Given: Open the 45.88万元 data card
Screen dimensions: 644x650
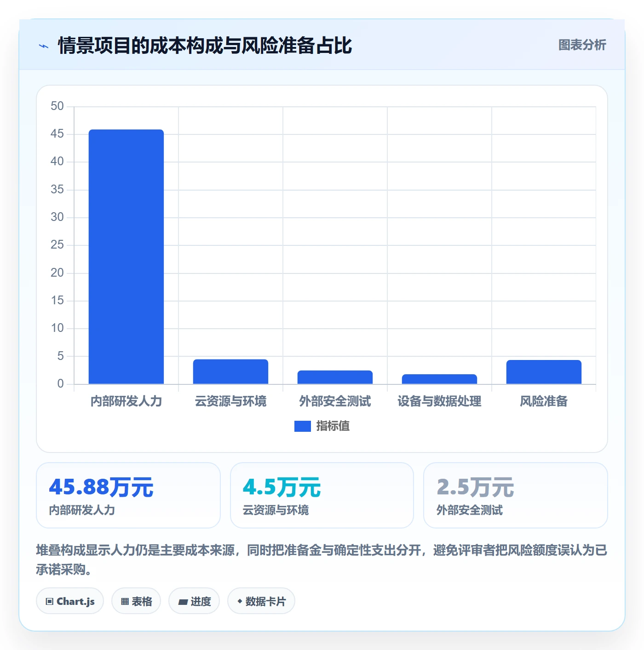Looking at the screenshot, I should pyautogui.click(x=128, y=495).
